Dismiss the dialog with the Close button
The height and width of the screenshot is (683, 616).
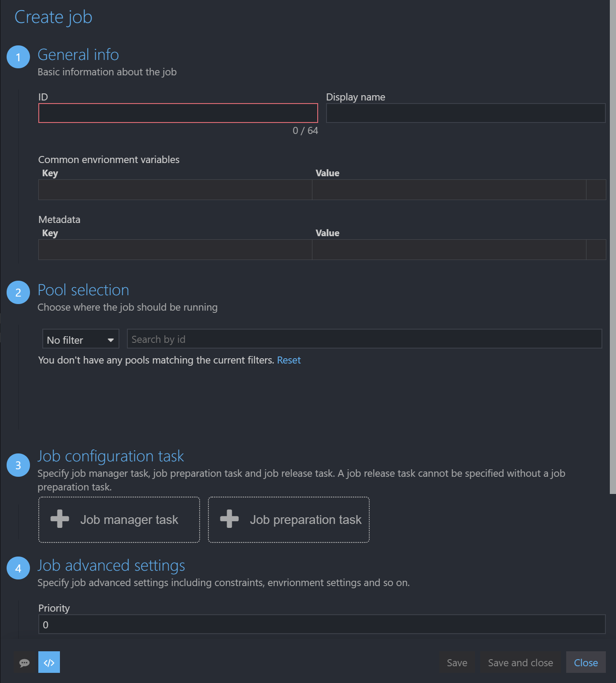(x=586, y=662)
